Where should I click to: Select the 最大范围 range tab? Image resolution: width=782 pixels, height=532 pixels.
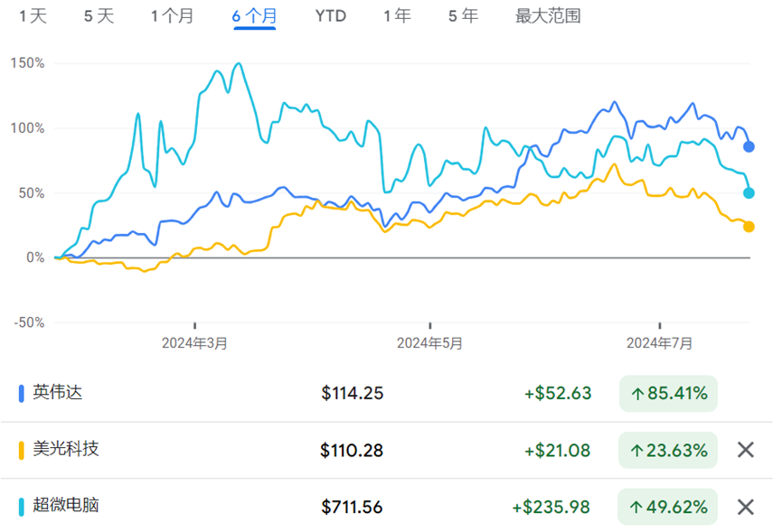point(548,16)
